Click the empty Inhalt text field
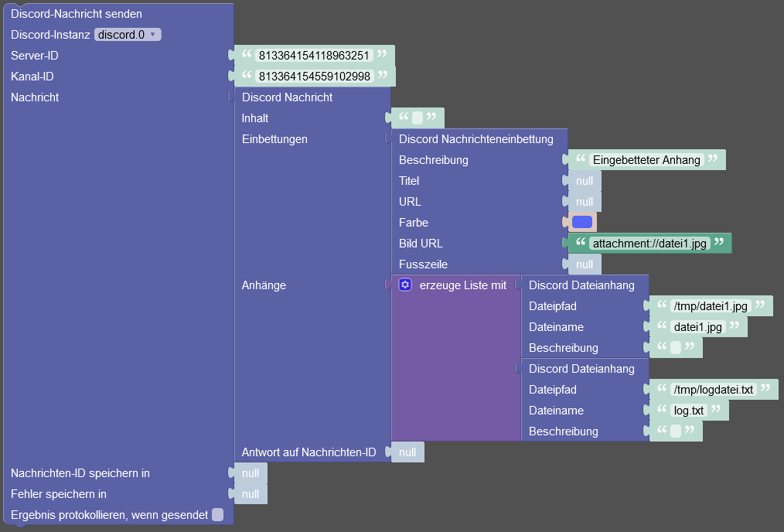The width and height of the screenshot is (784, 532). tap(418, 118)
